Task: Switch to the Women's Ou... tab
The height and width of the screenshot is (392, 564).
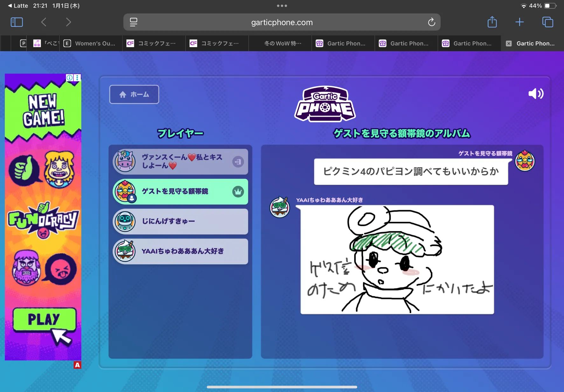Action: pos(91,43)
